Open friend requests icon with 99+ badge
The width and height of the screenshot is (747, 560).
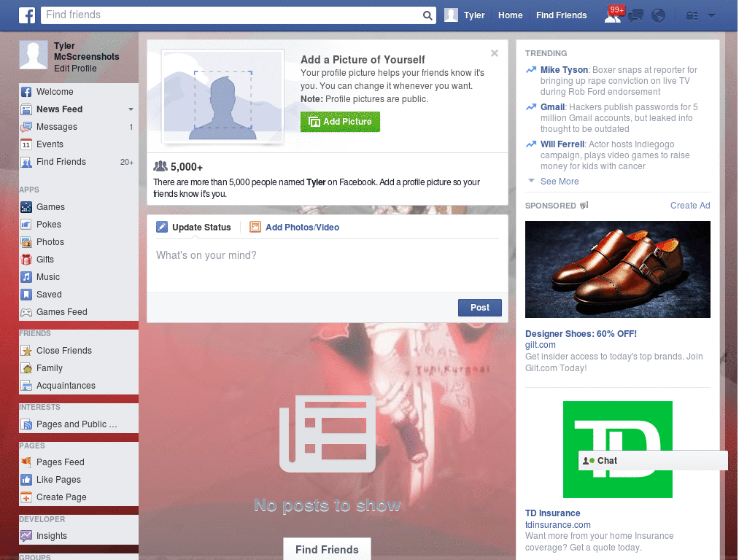(x=613, y=15)
